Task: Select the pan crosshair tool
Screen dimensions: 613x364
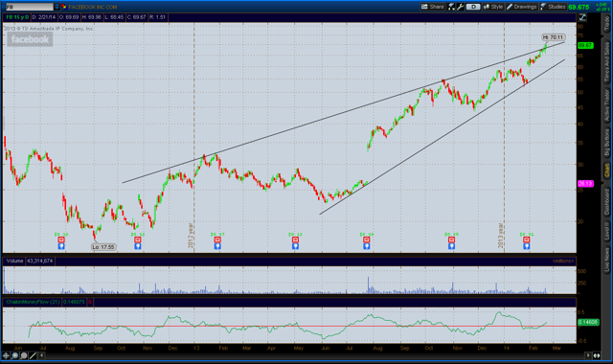Action: (6, 355)
